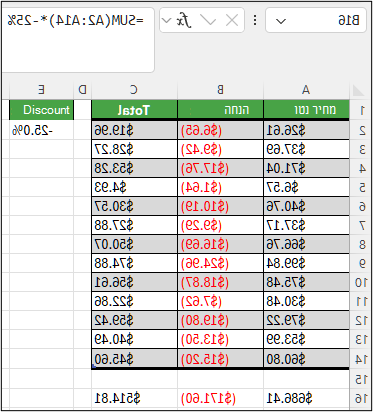This screenshot has width=373, height=412.
Task: Select cell with value ($16.69)
Action: pyautogui.click(x=220, y=244)
